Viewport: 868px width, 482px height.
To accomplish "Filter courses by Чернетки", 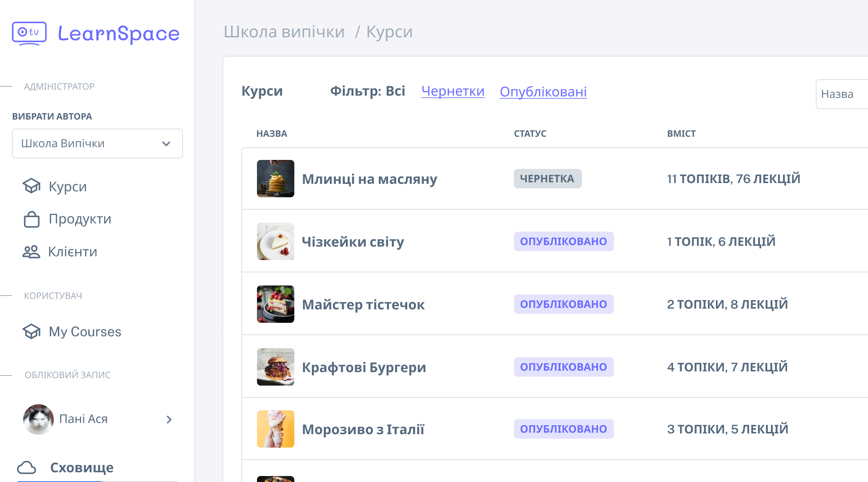I will [x=453, y=91].
